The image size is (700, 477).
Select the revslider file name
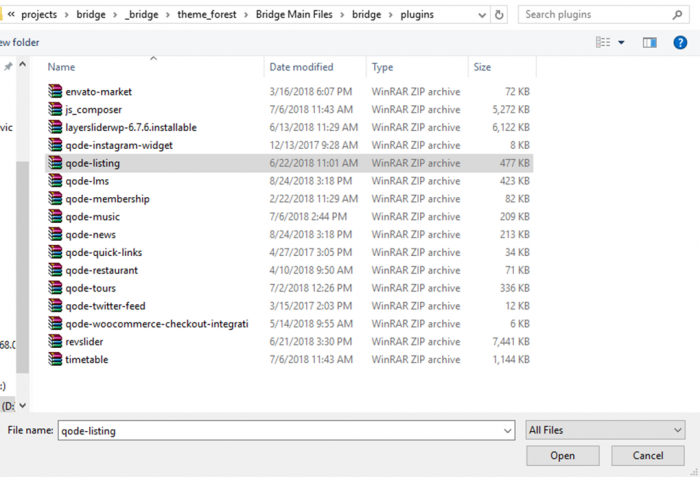[84, 342]
